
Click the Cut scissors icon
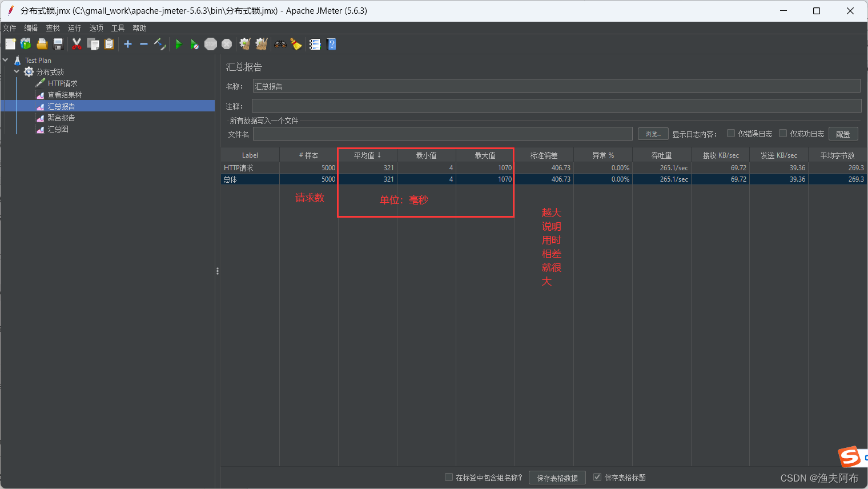pyautogui.click(x=77, y=44)
